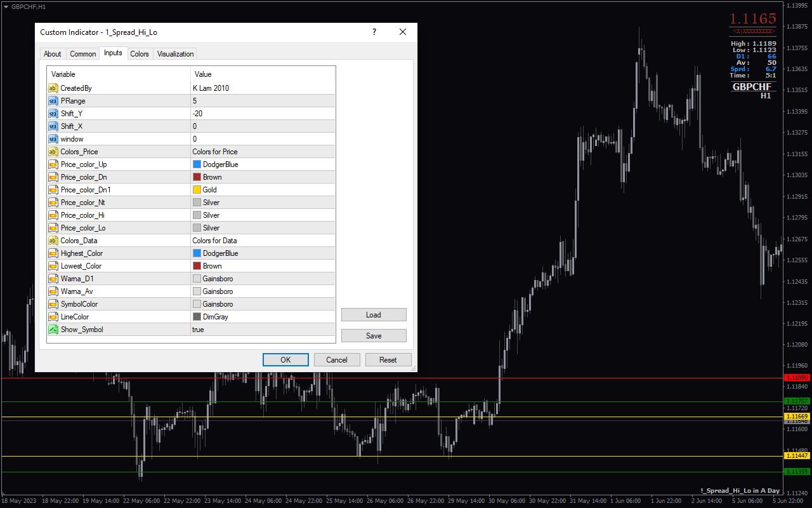The image size is (812, 508).
Task: Click the Colors_Data string type icon
Action: [53, 241]
